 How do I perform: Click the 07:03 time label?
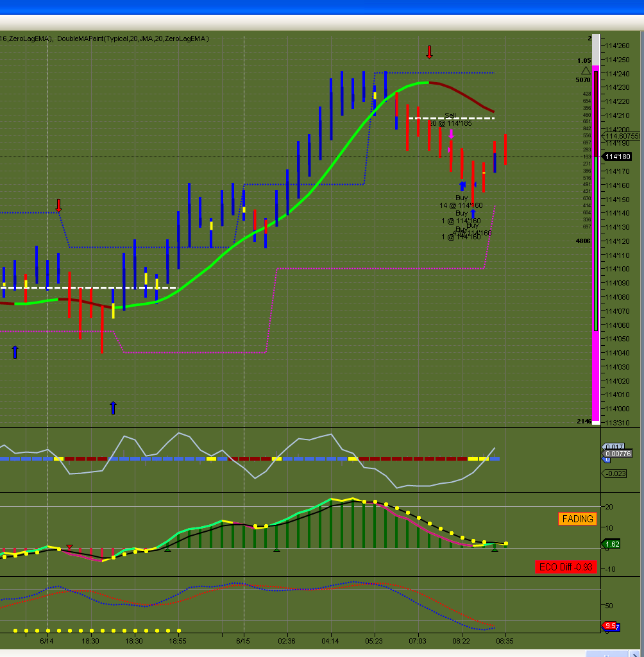[418, 641]
